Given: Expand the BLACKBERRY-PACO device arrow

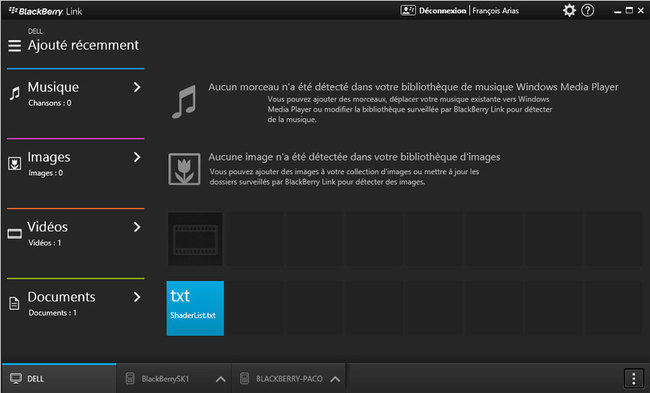Looking at the screenshot, I should tap(335, 379).
